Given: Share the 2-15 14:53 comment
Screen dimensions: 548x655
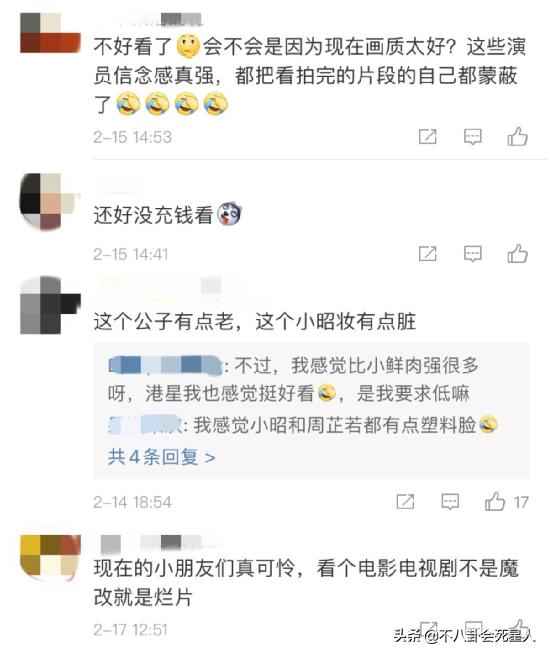Looking at the screenshot, I should click(428, 137).
